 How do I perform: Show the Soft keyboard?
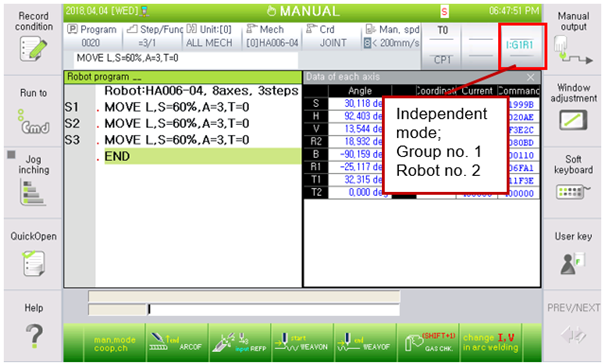coord(573,192)
